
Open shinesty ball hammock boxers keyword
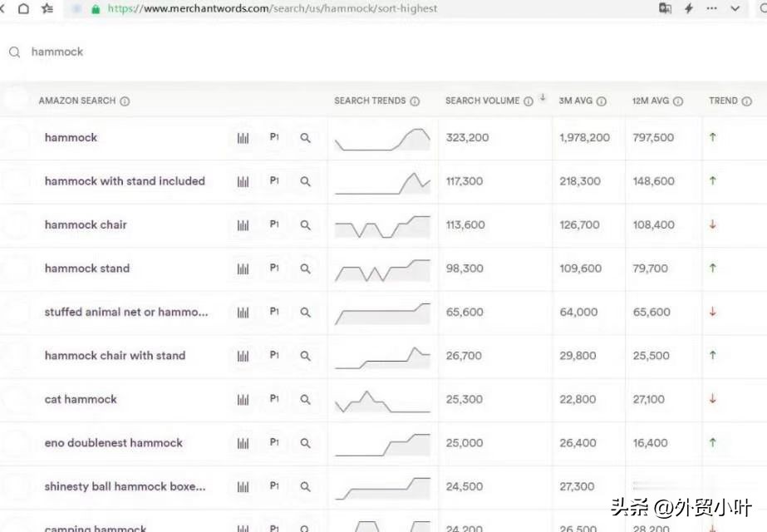(x=125, y=487)
